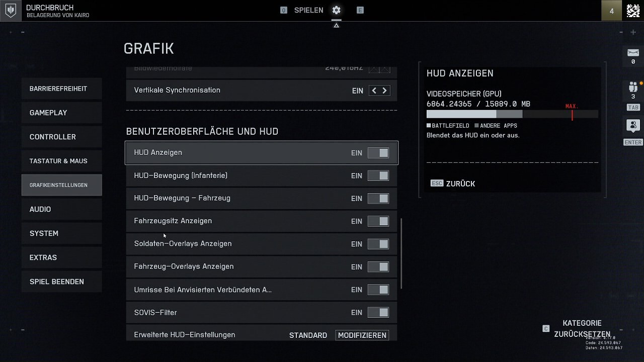Toggle SOVIS-Filter switch
Image resolution: width=644 pixels, height=362 pixels.
tap(378, 312)
